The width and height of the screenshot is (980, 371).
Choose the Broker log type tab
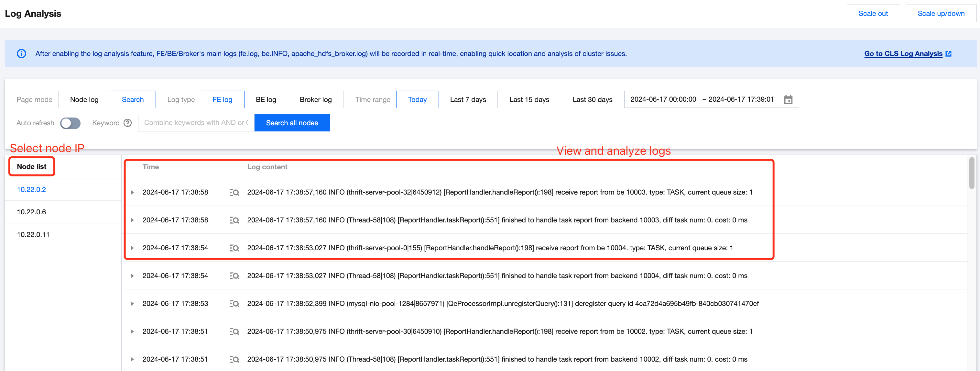click(315, 99)
